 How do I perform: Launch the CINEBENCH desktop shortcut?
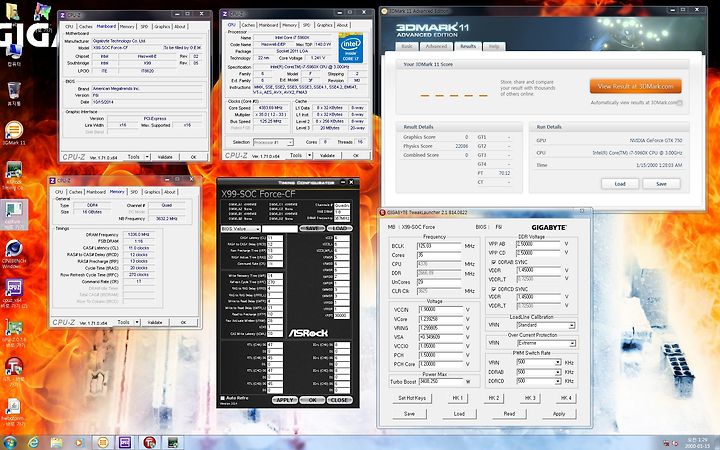click(14, 253)
